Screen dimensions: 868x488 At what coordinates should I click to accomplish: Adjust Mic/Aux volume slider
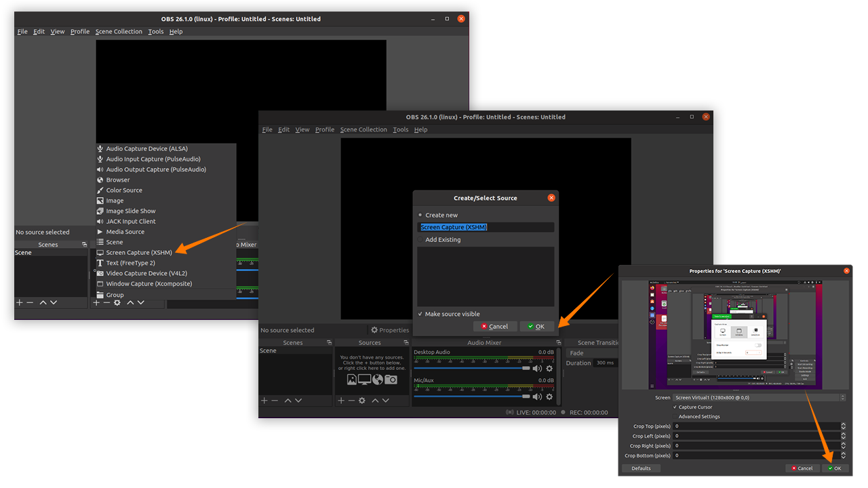pos(472,397)
